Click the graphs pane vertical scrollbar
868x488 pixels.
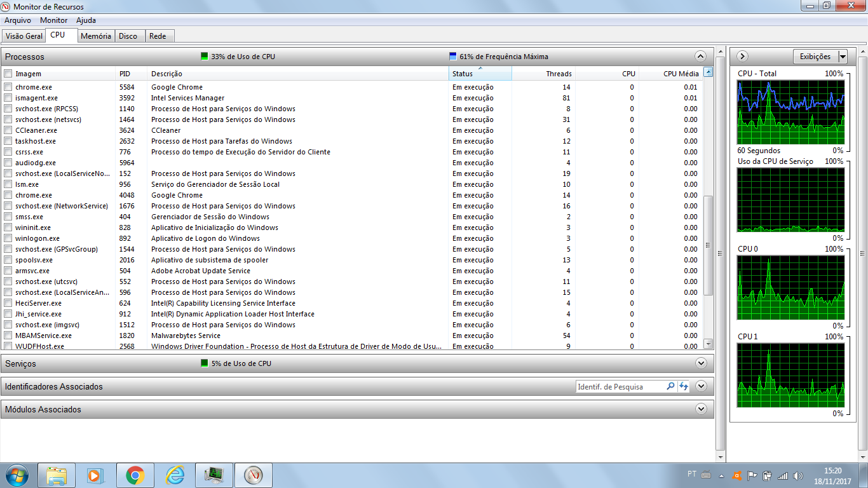point(862,254)
